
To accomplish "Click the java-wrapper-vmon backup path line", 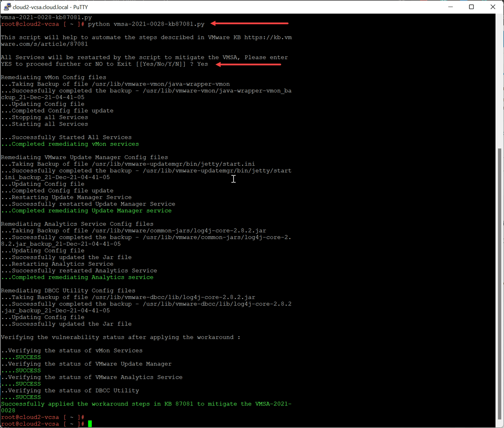I will [x=146, y=94].
